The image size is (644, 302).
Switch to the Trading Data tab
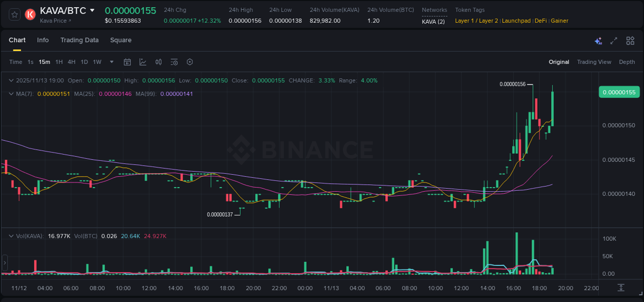pyautogui.click(x=79, y=40)
